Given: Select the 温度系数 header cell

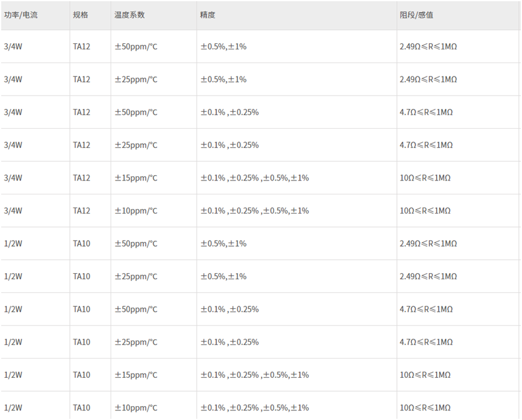Looking at the screenshot, I should (130, 15).
